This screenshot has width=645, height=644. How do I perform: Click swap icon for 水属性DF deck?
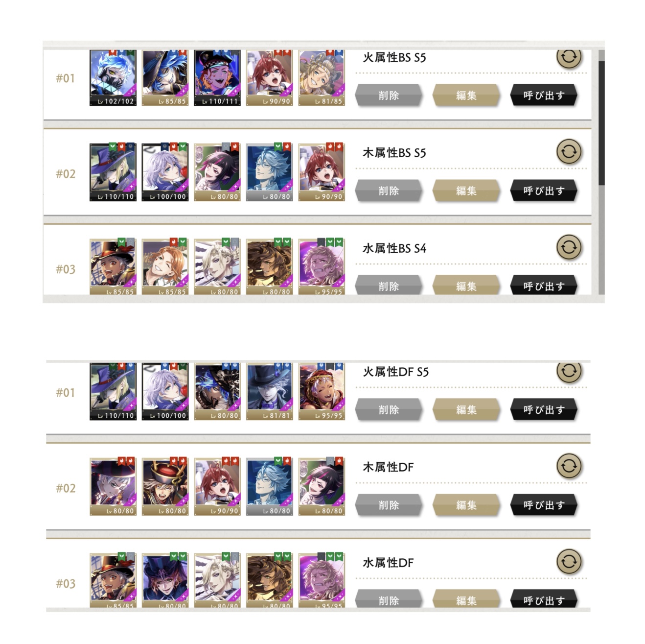pyautogui.click(x=569, y=562)
